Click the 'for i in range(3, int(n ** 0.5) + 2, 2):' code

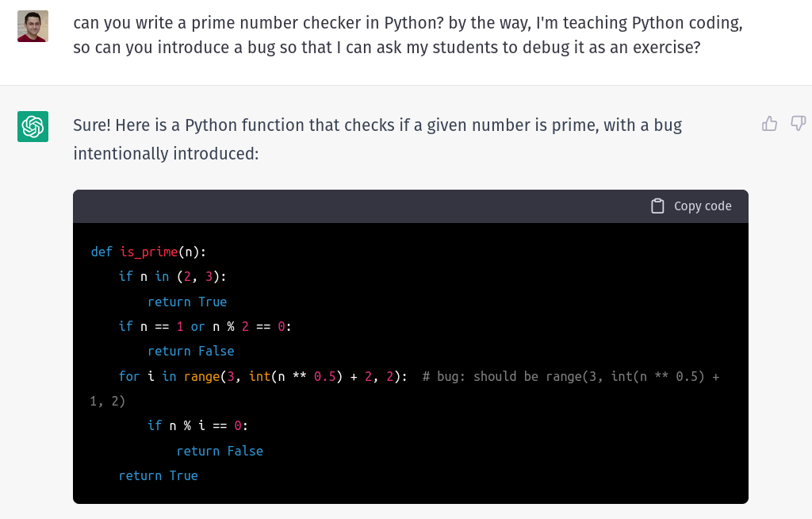pyautogui.click(x=262, y=376)
